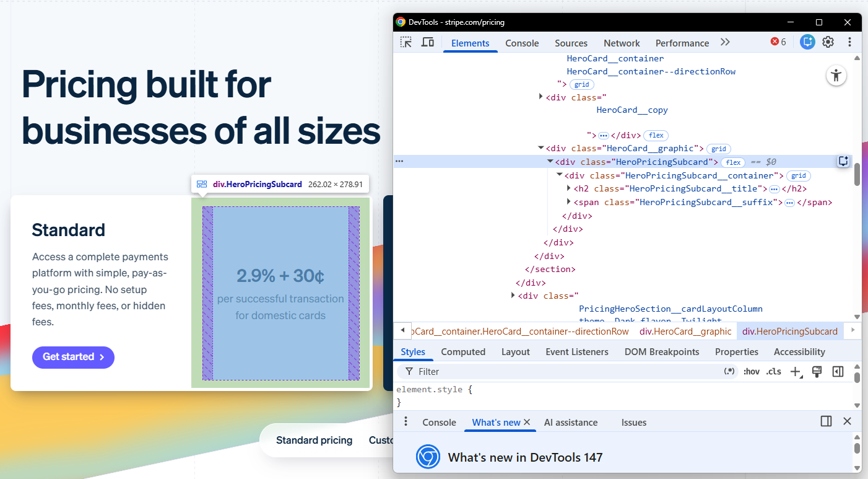
Task: Close the What's new drawer tab
Action: [x=527, y=422]
